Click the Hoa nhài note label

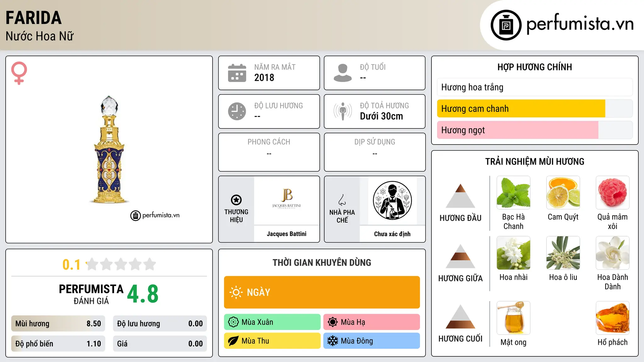[x=514, y=277]
